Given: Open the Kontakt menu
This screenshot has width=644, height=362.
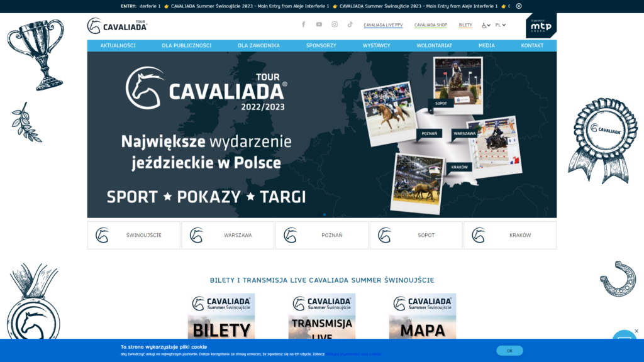Looking at the screenshot, I should point(532,45).
